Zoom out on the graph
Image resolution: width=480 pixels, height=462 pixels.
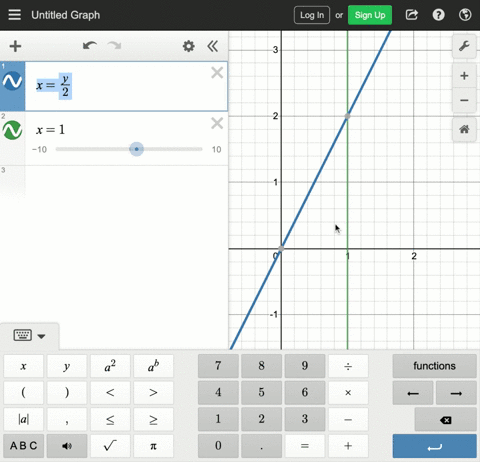coord(464,100)
